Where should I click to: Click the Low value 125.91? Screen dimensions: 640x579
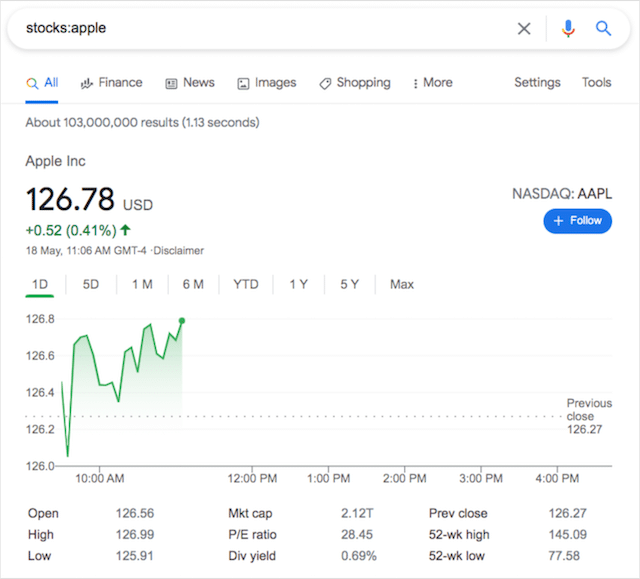[x=134, y=556]
